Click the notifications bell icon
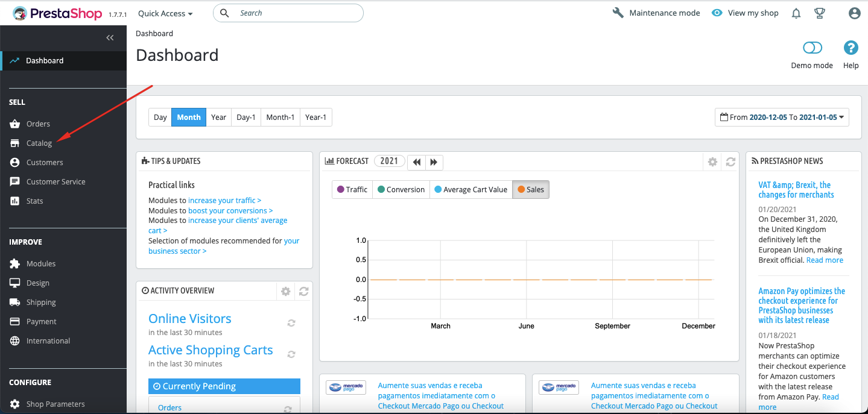868x414 pixels. coord(796,13)
